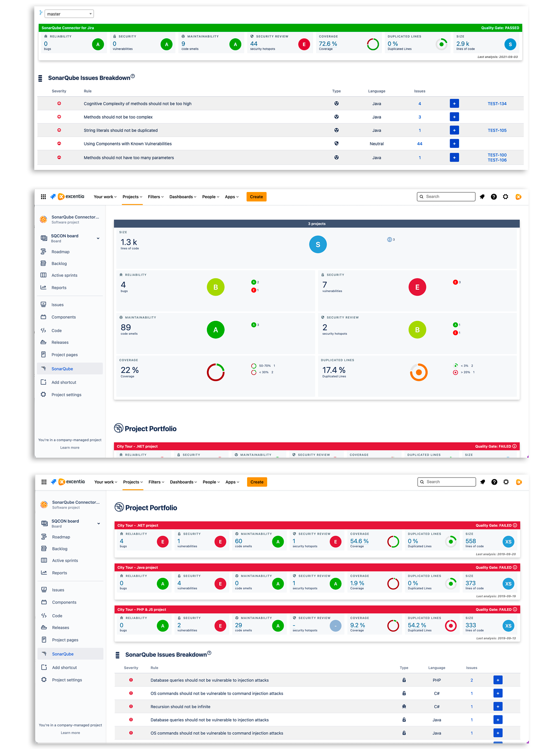Open linked issue TEST-106
This screenshot has height=749, width=560.
497,160
